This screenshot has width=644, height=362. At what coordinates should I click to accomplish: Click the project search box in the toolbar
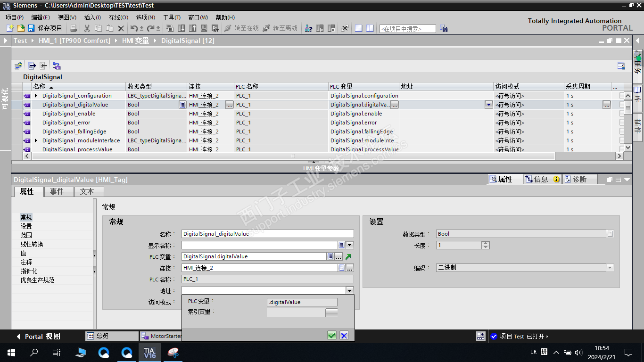click(x=408, y=29)
